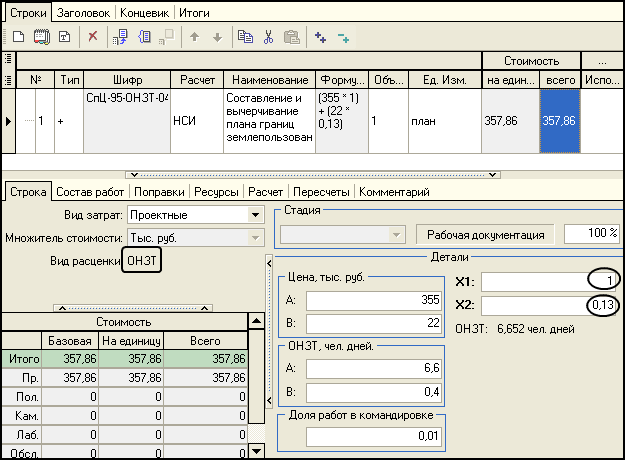625x460 pixels.
Task: Open the Поправки tab
Action: pyautogui.click(x=159, y=192)
